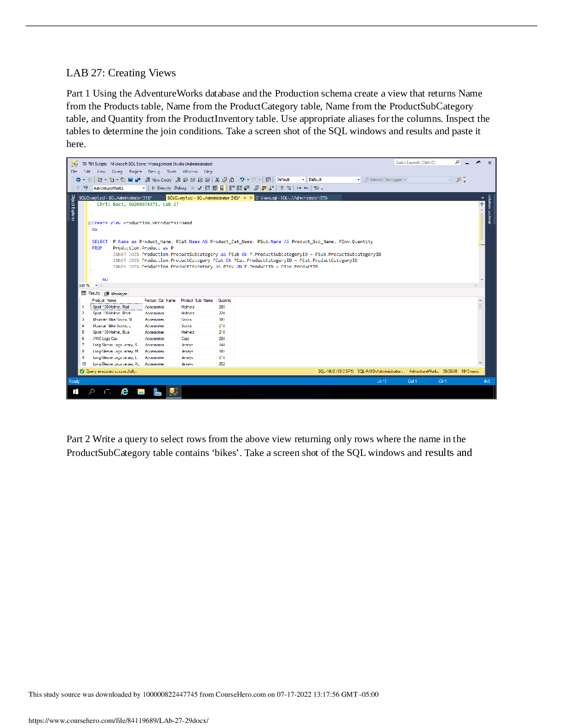Click the Open File folder icon
The width and height of the screenshot is (563, 728).
click(123, 180)
